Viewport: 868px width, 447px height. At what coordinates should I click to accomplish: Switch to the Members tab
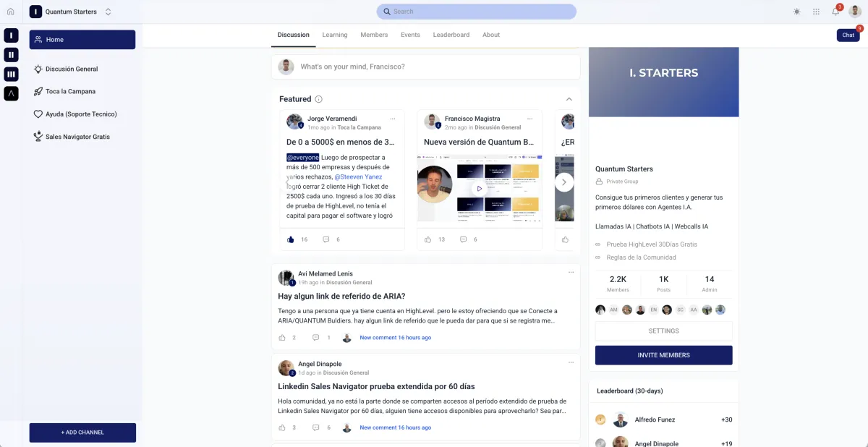[x=374, y=35]
